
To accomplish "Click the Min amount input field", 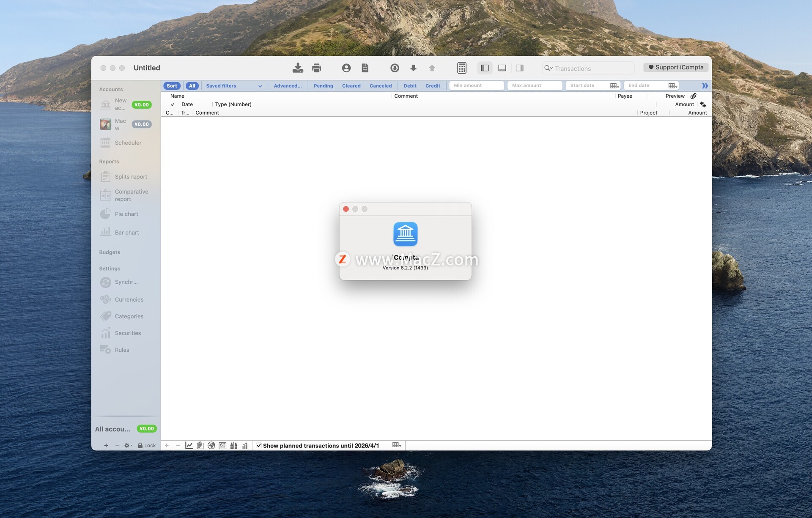I will click(x=476, y=85).
